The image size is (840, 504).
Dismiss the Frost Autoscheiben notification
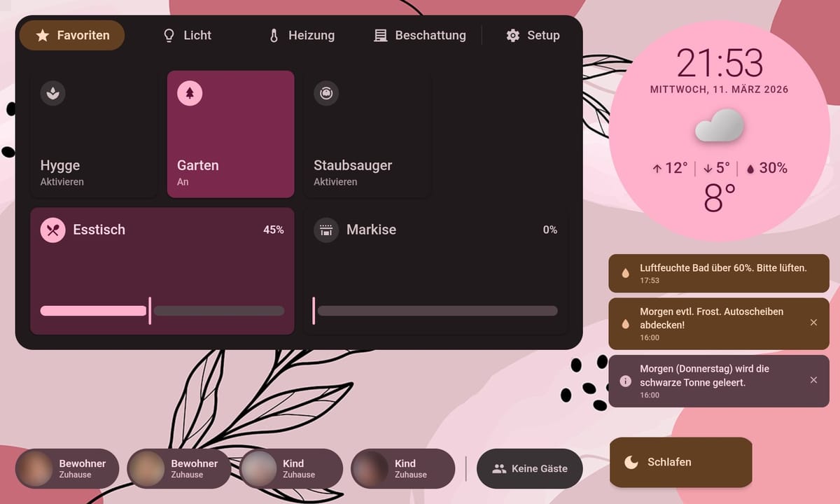click(x=813, y=323)
